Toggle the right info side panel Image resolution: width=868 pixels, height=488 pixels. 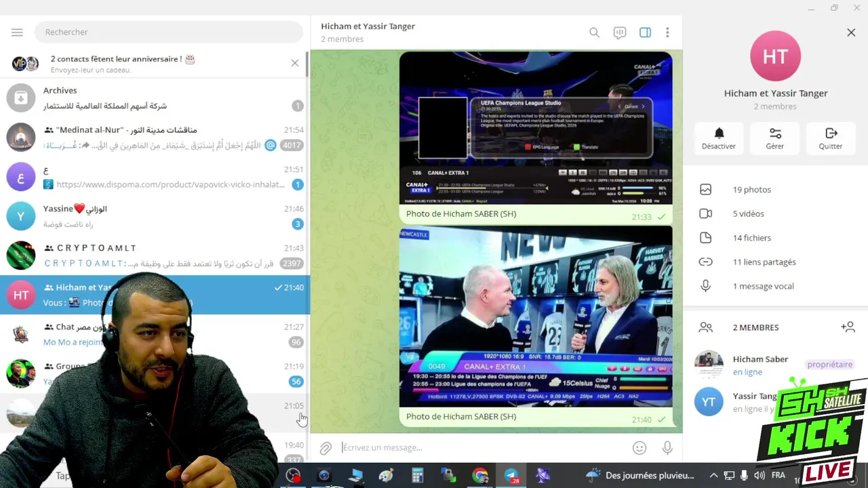coord(645,32)
